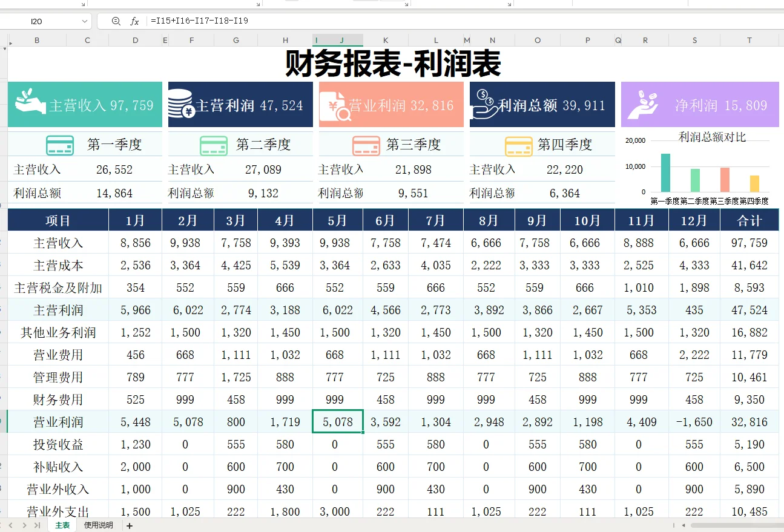
Task: Click the 2,222 cell in 12月 营业费用
Action: click(x=694, y=355)
